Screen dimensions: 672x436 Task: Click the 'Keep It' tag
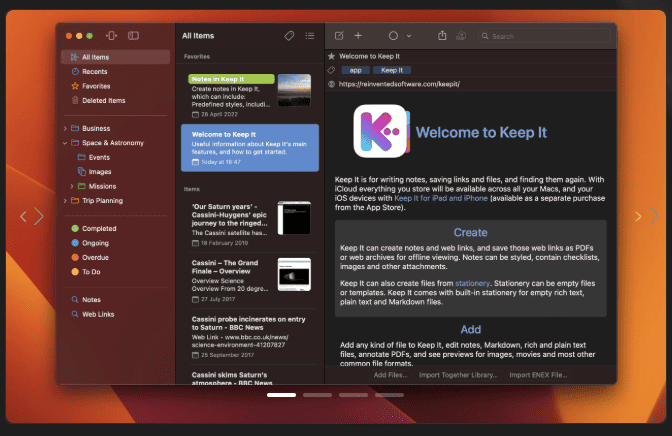[x=392, y=70]
